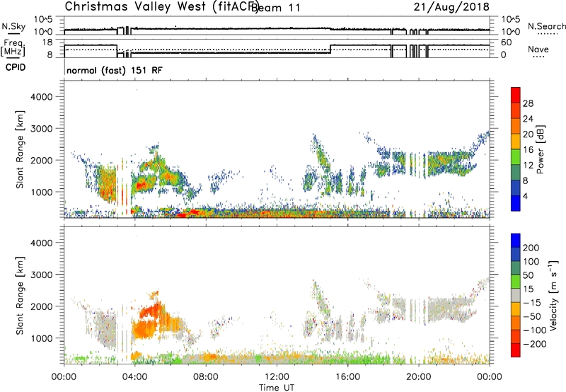Click the noise (N.Sky) trace panel
566x392 pixels.
[277, 25]
